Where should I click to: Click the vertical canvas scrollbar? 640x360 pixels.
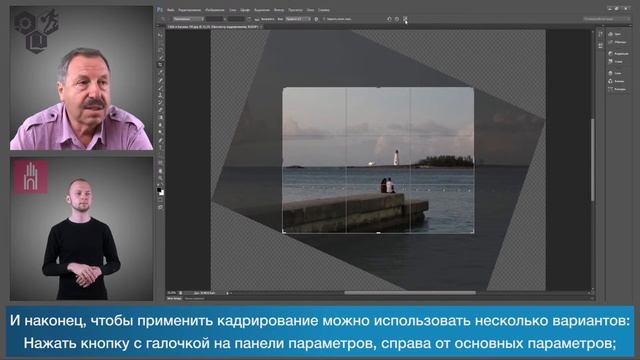592,159
